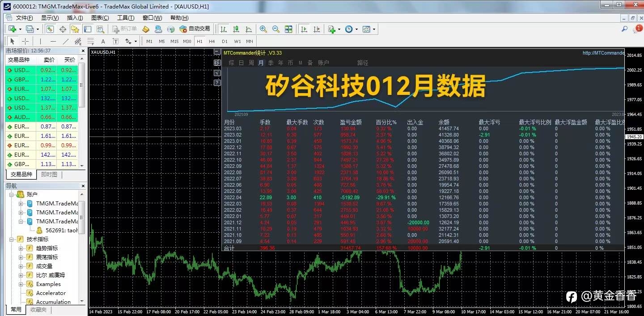Open the chart templates icon
This screenshot has height=316, width=644.
coord(366,29)
